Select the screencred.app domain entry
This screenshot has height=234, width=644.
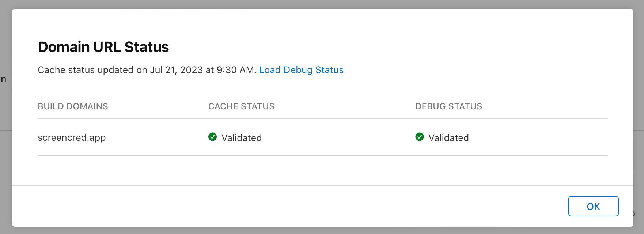[72, 137]
